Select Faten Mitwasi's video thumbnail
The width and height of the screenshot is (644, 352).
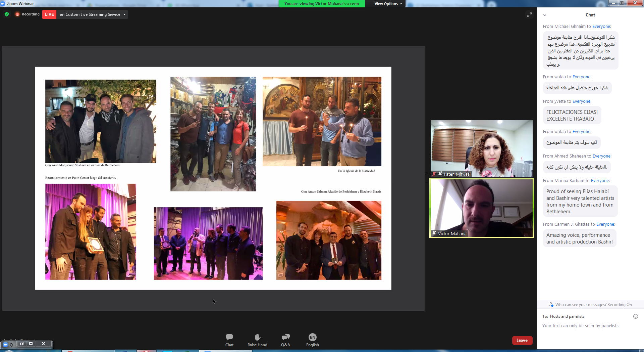(481, 148)
